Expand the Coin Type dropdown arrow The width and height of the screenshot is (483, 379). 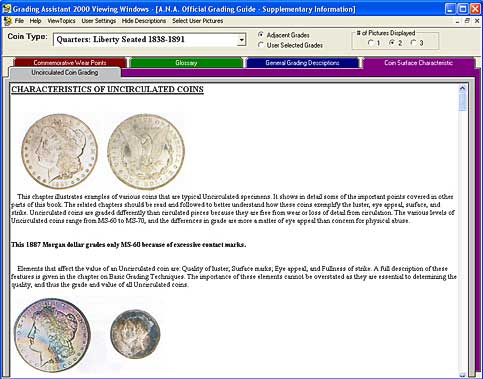(242, 40)
